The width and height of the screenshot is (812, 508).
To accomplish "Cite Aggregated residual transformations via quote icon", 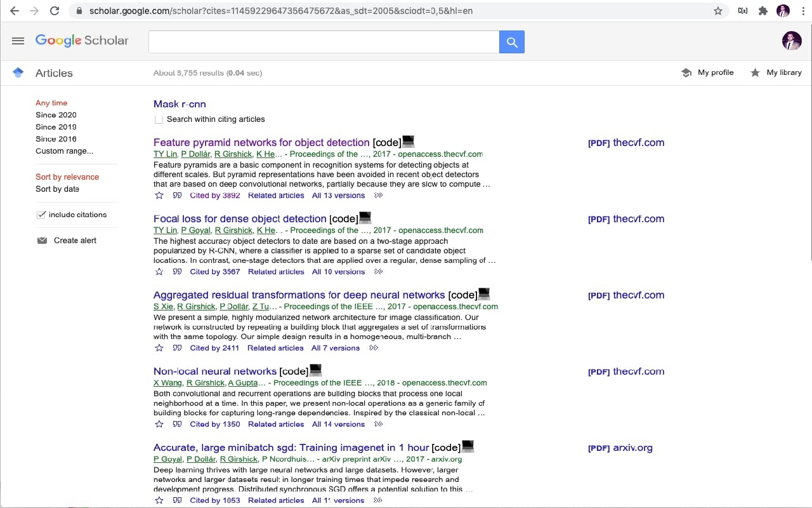I will click(x=178, y=348).
